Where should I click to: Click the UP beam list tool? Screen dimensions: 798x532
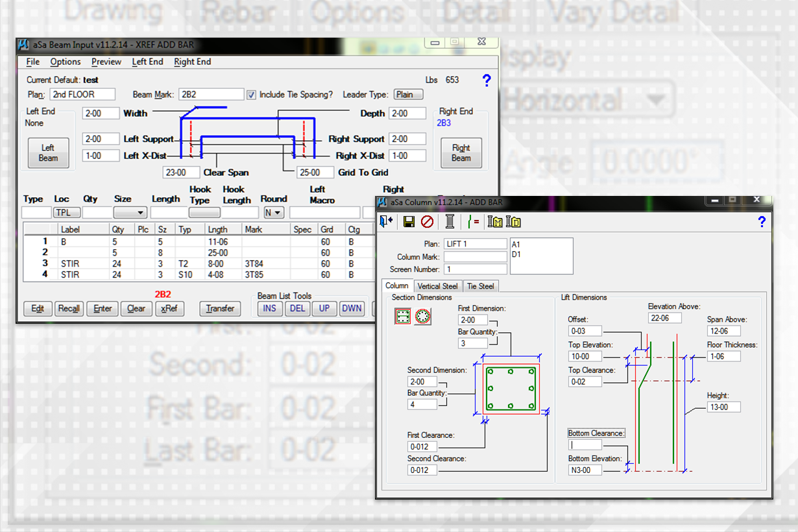click(324, 309)
